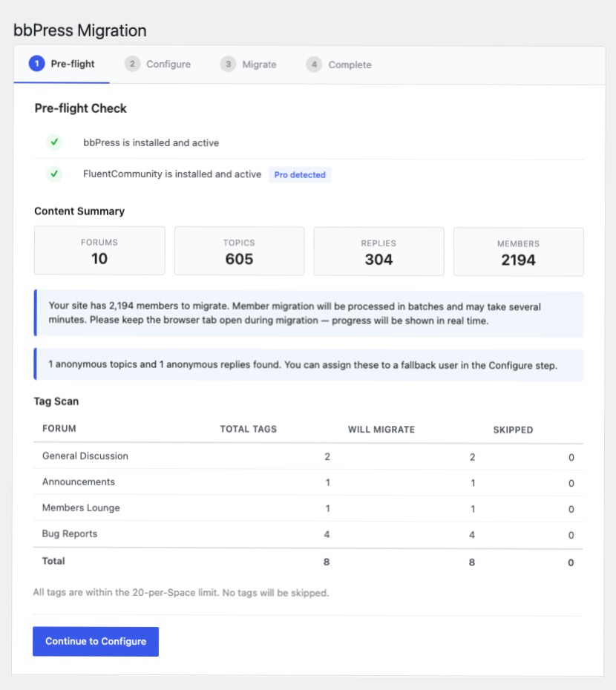Click the TOTAL TAGS column header

[249, 429]
